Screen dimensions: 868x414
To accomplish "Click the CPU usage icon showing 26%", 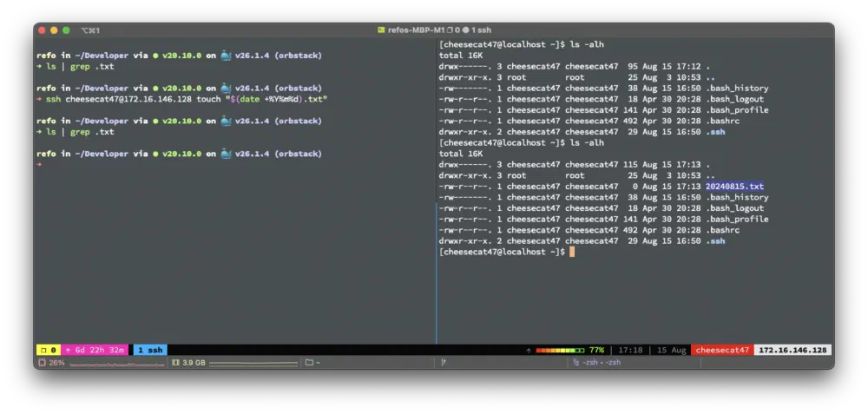I will point(42,363).
